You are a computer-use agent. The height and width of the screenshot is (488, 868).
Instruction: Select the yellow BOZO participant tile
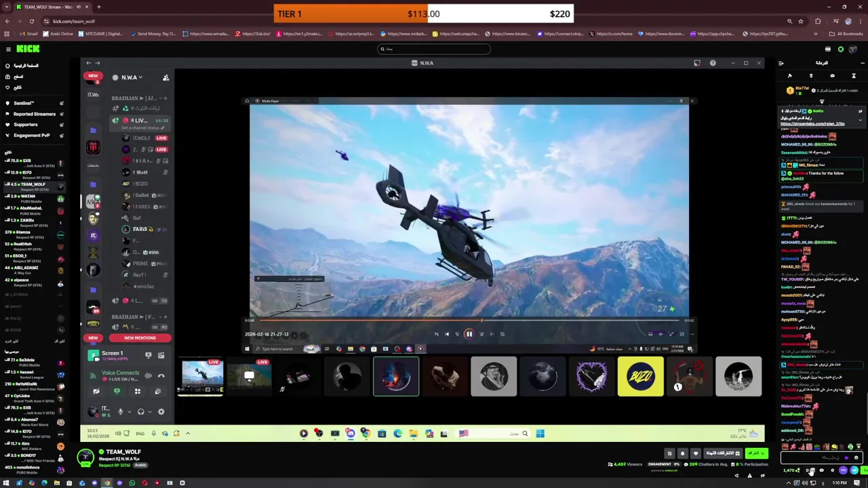coord(640,376)
